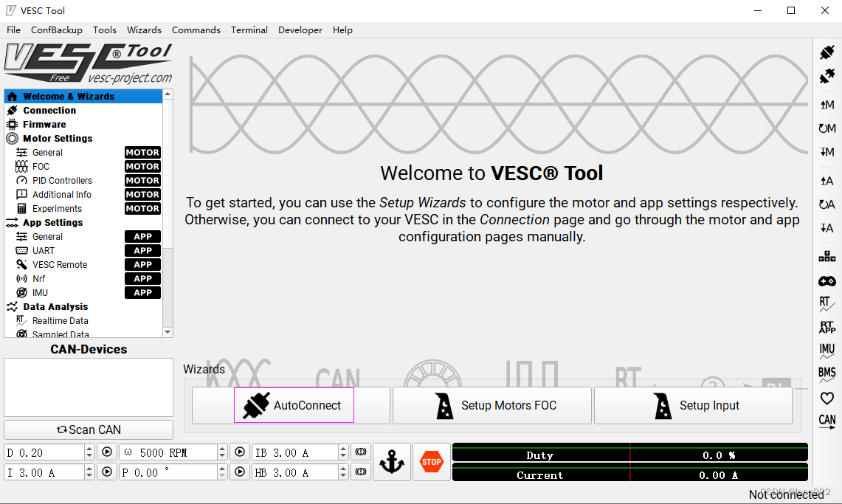The width and height of the screenshot is (842, 504).
Task: Click the 5000 RPM input field
Action: (x=168, y=452)
